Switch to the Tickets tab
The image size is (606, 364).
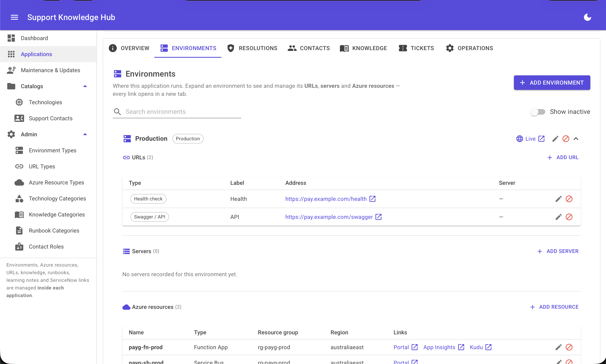[x=416, y=48]
